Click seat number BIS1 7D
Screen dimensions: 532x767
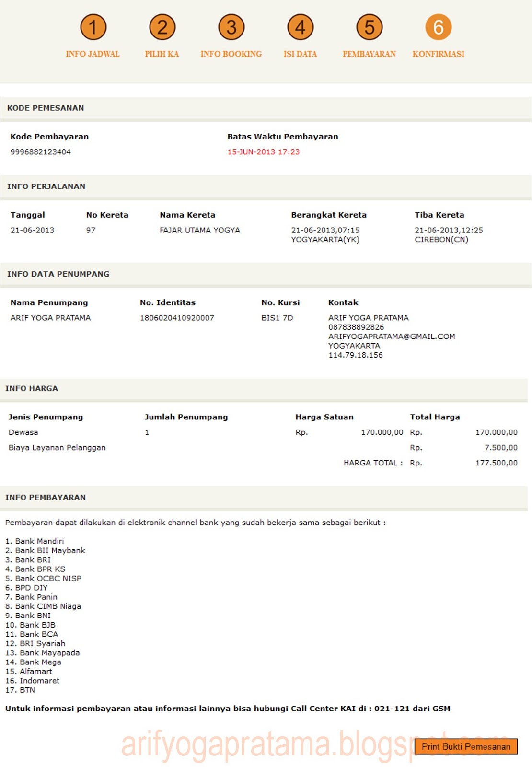coord(277,318)
